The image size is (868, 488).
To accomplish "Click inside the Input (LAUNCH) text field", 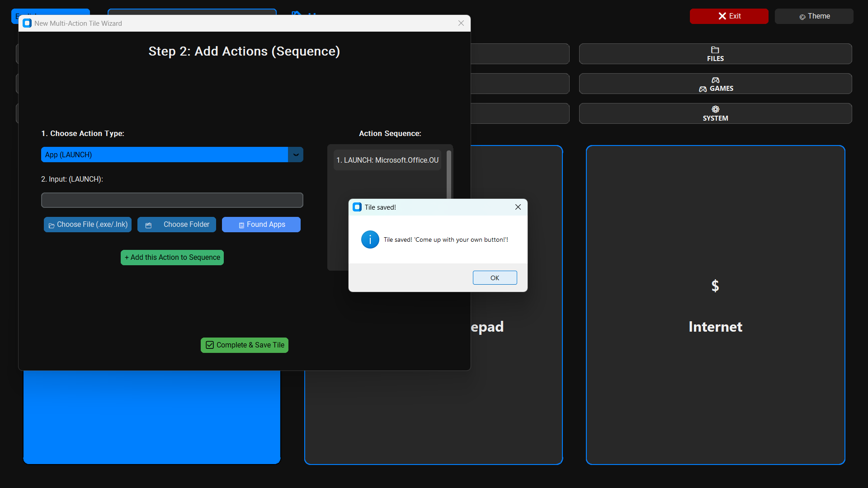I will pos(172,200).
